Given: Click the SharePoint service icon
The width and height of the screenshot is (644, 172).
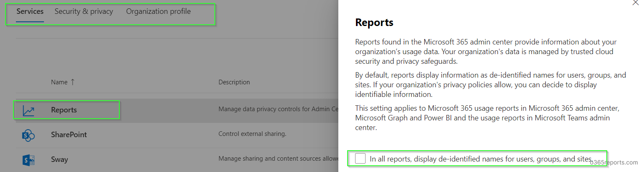Looking at the screenshot, I should point(28,135).
